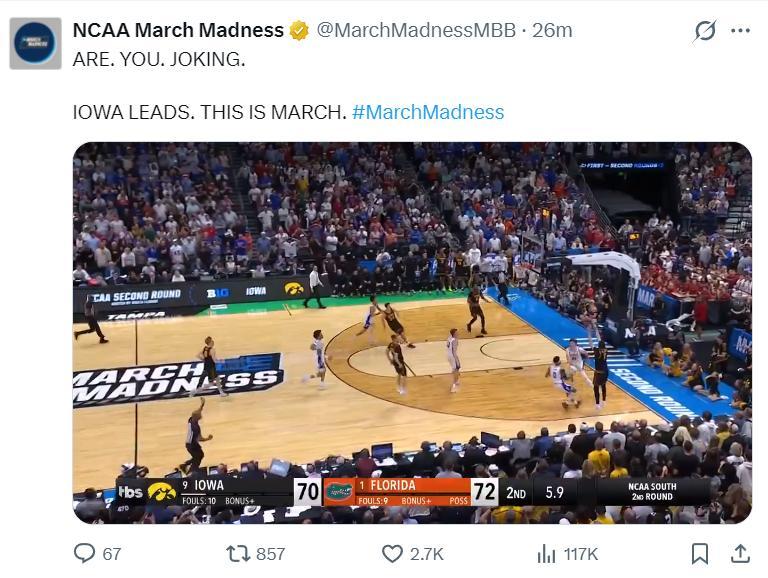Bookmark this post
The width and height of the screenshot is (768, 578).
701,553
